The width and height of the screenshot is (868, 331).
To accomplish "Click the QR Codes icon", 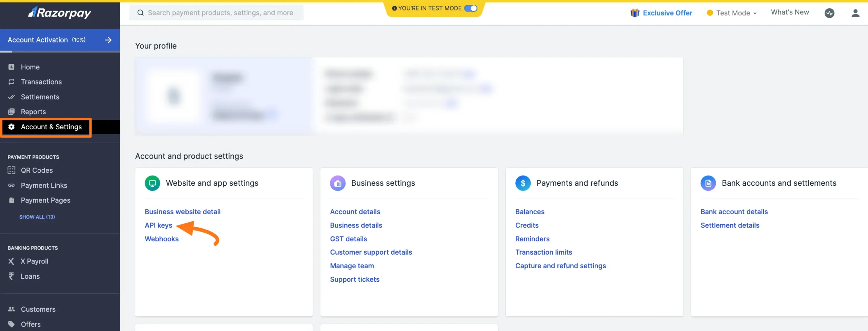I will [x=11, y=170].
